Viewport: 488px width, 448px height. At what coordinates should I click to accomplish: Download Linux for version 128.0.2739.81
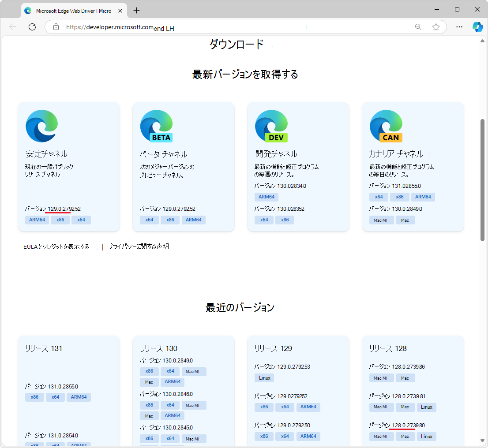[427, 407]
